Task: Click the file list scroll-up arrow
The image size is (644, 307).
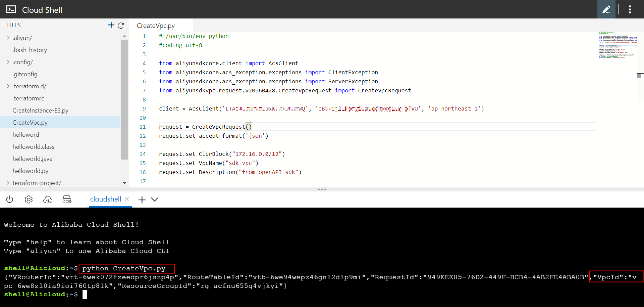Action: (124, 36)
